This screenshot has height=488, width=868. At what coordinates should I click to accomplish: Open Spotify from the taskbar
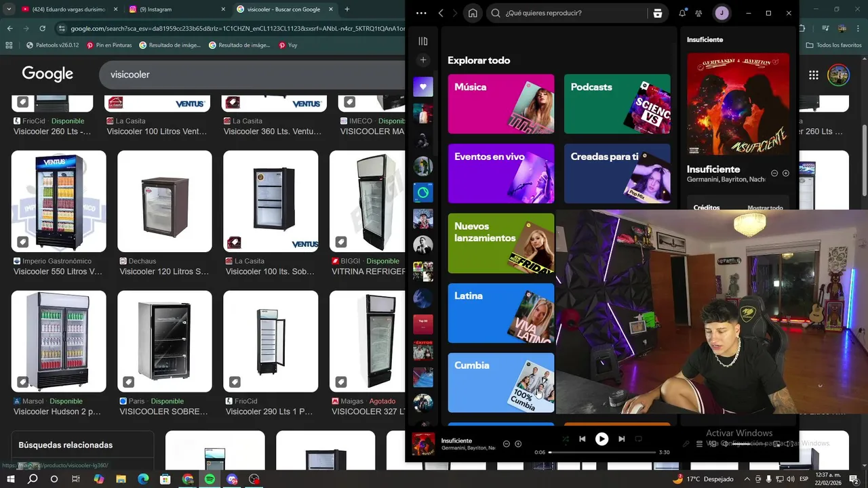210,479
